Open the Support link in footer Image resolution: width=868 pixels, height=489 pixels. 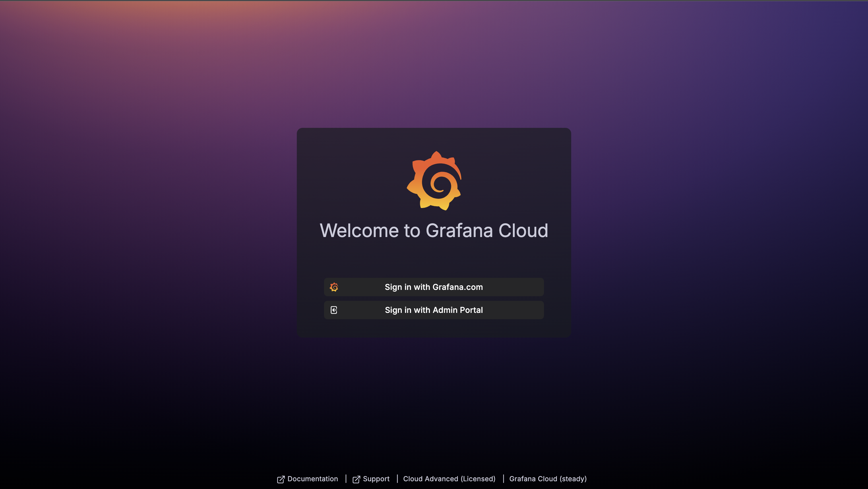click(x=376, y=479)
